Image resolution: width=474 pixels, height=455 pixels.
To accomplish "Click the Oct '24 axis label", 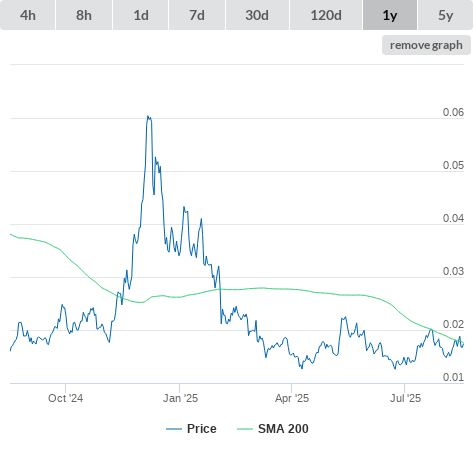I will pyautogui.click(x=65, y=398).
